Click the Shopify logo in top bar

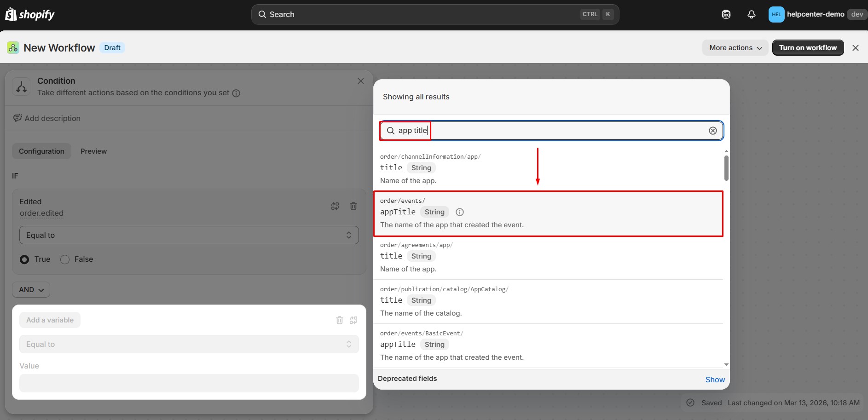30,15
